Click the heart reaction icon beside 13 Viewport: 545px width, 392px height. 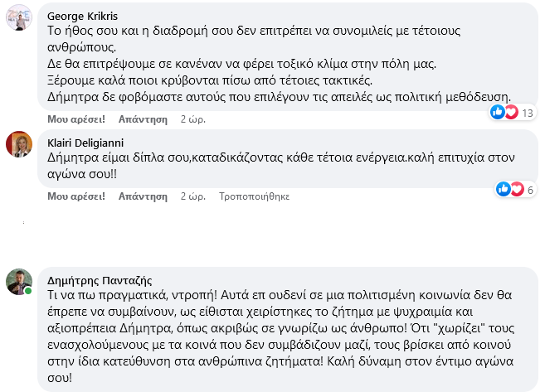(510, 112)
